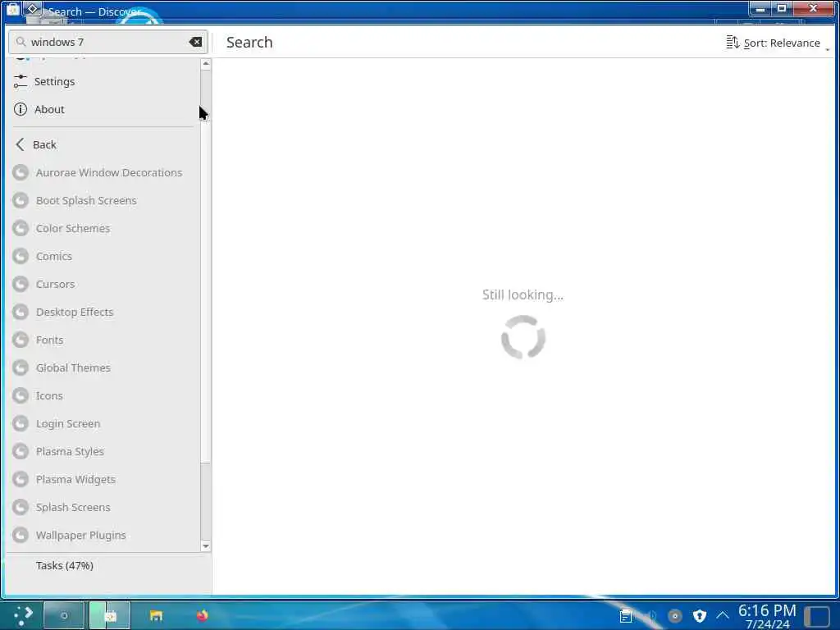Open clipboard tray icon

[x=626, y=616]
